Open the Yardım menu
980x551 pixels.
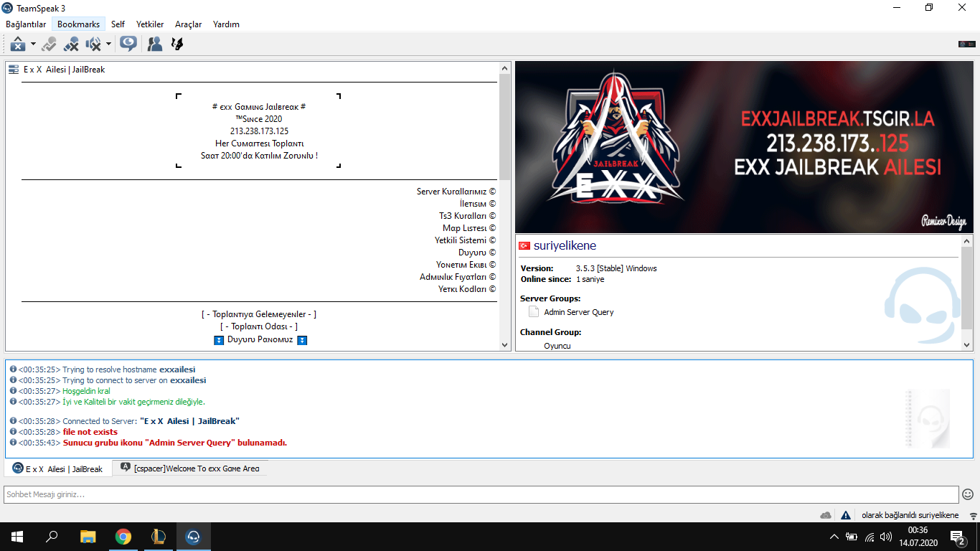point(226,24)
